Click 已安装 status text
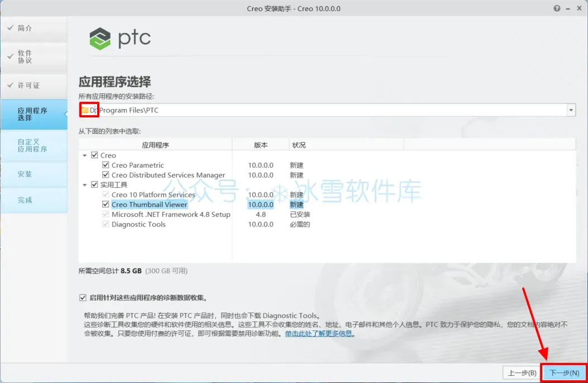Screen dimensions: 588x383 click(x=300, y=214)
